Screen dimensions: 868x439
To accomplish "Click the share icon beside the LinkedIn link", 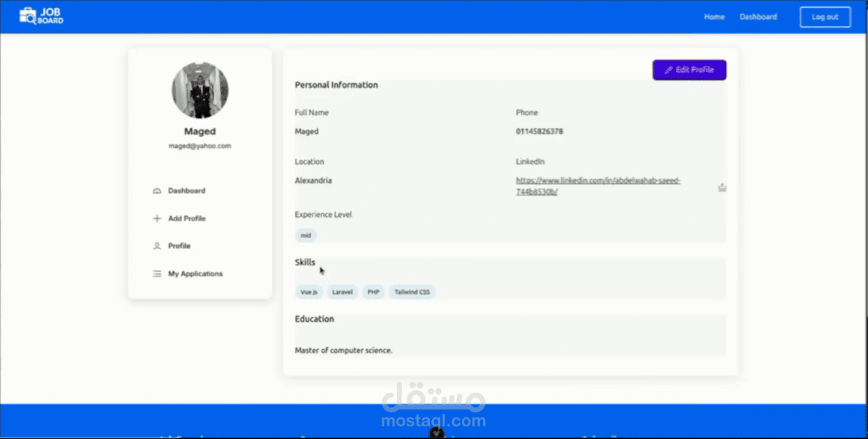I will [722, 187].
